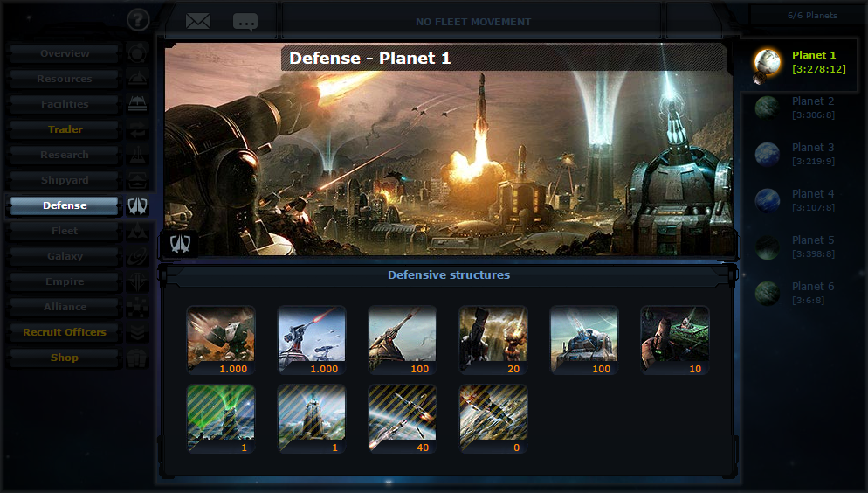Select the blue tank turret thumbnail showing 100
868x493 pixels.
tap(584, 340)
